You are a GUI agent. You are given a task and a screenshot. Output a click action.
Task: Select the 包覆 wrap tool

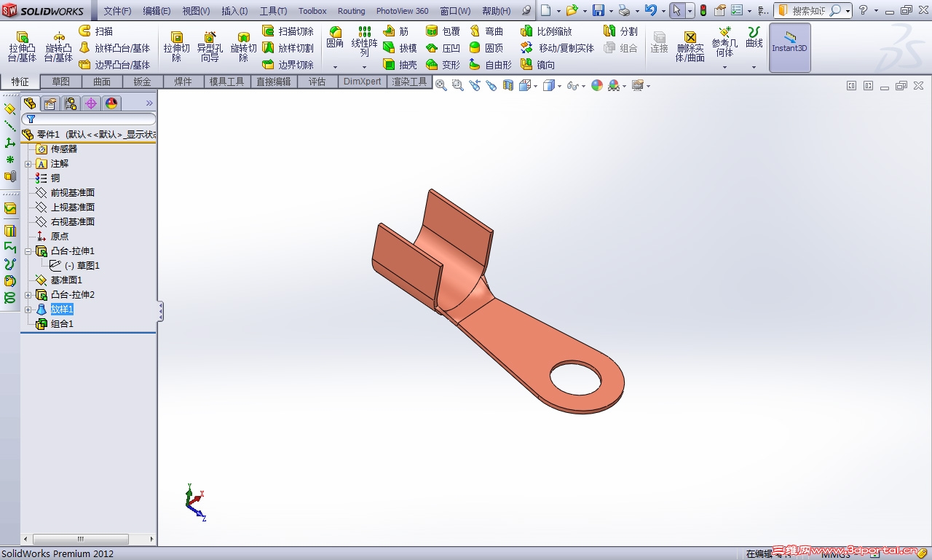443,31
